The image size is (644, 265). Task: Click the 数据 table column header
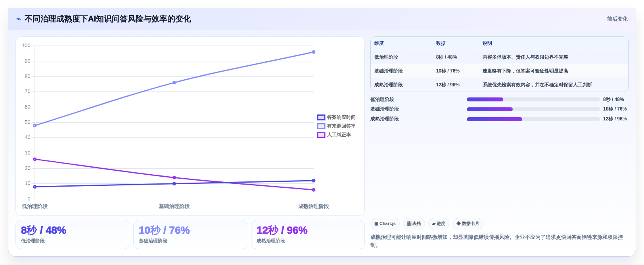point(441,44)
